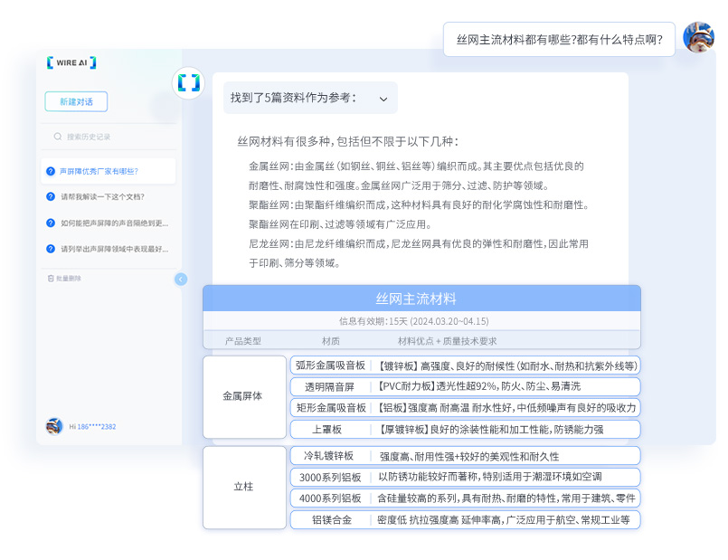Click the WIRE AI logo
This screenshot has height=560, width=728.
click(x=71, y=62)
